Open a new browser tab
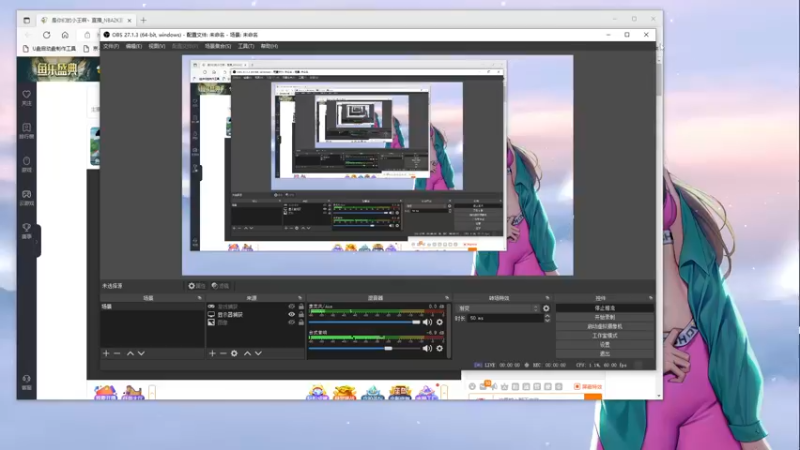 pos(143,20)
